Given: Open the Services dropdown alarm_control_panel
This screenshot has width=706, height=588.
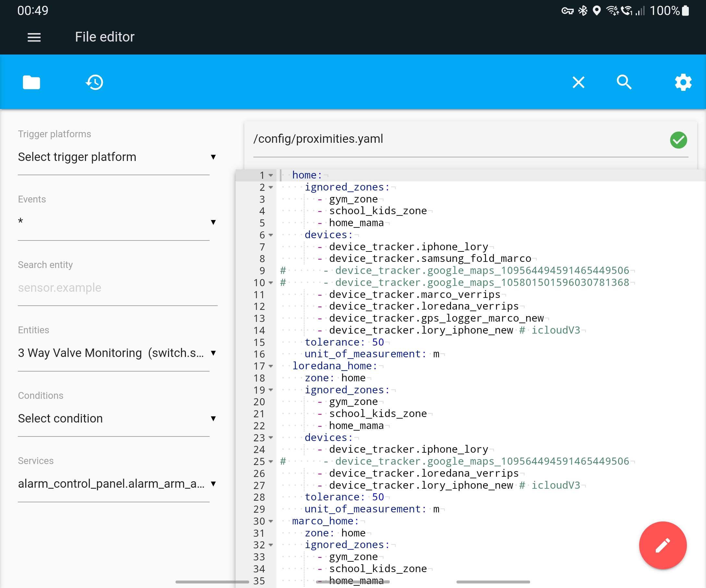Looking at the screenshot, I should point(117,484).
